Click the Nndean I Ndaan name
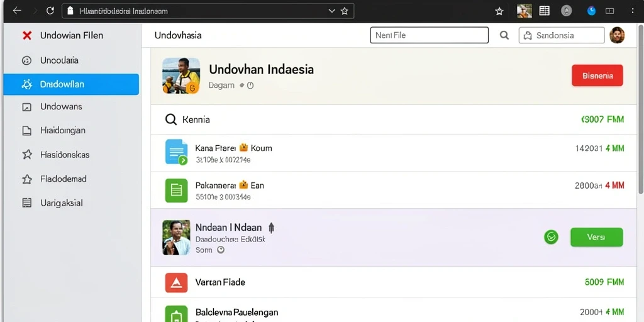644x322 pixels. pyautogui.click(x=228, y=227)
